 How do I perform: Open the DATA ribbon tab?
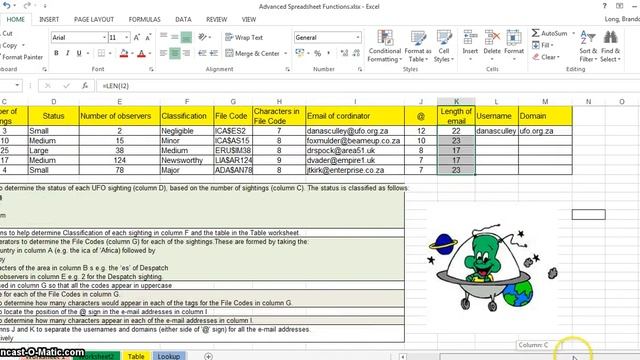click(183, 19)
